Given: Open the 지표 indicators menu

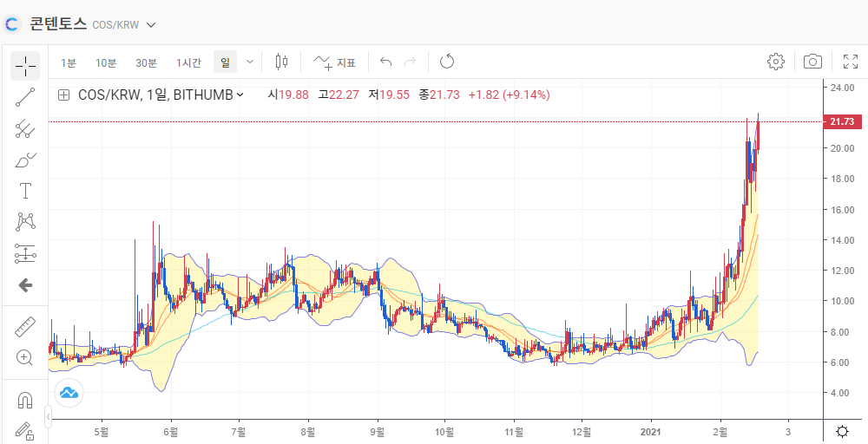Looking at the screenshot, I should pyautogui.click(x=334, y=62).
